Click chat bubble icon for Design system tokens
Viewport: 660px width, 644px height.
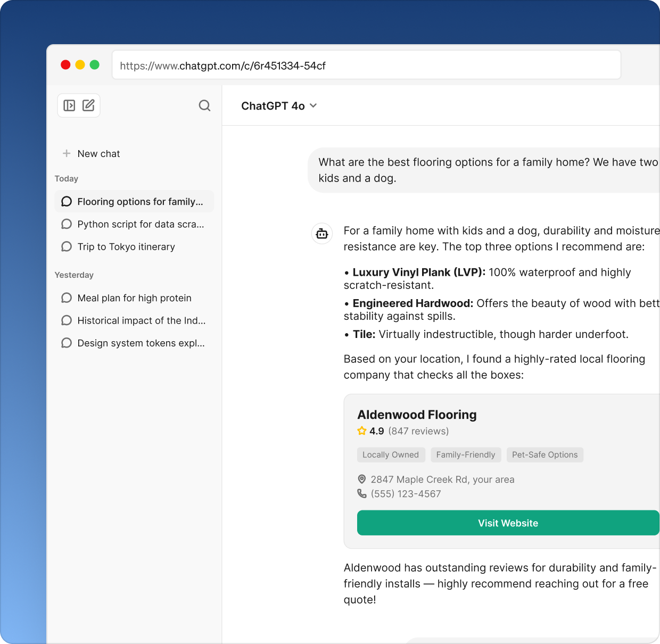tap(67, 343)
